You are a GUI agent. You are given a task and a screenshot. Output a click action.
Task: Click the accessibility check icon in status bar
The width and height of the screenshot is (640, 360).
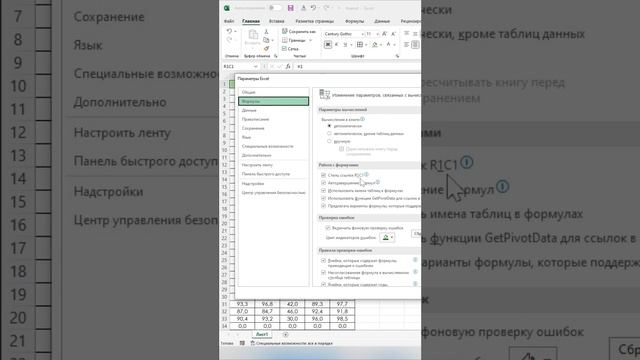[x=253, y=343]
